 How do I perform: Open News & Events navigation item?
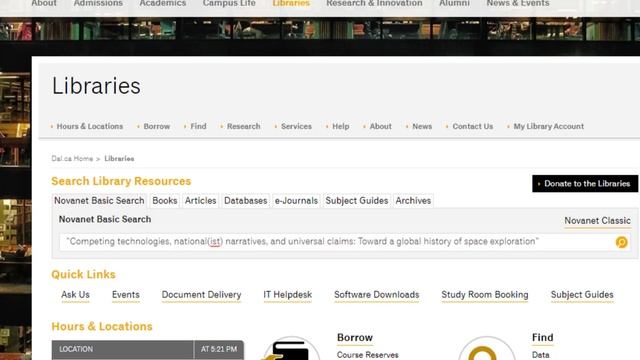pyautogui.click(x=518, y=3)
